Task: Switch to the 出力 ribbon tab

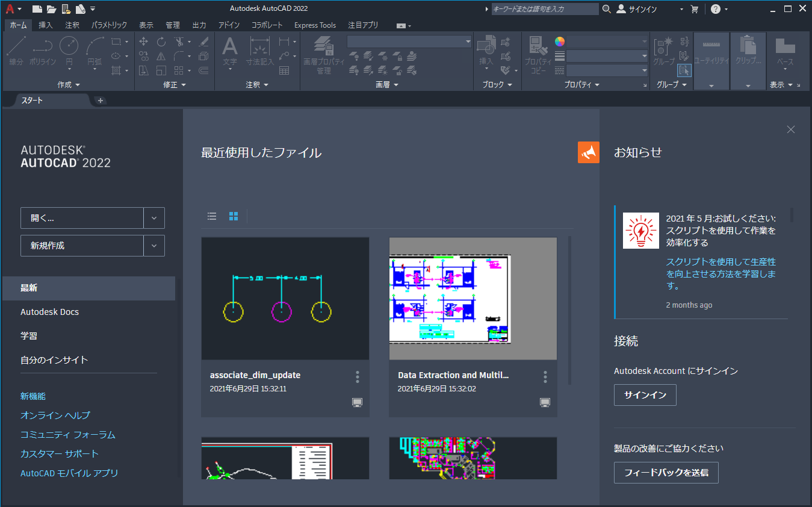Action: tap(199, 25)
